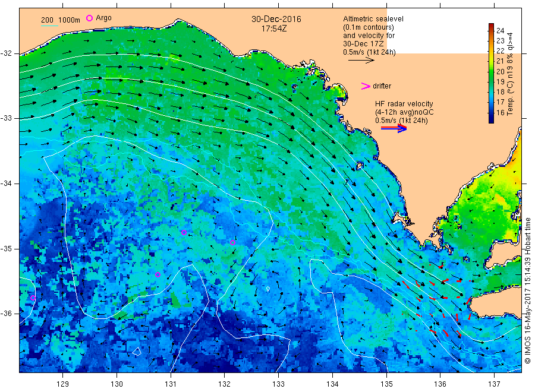Click the 129 longitude axis label
535x392 pixels.
63,384
